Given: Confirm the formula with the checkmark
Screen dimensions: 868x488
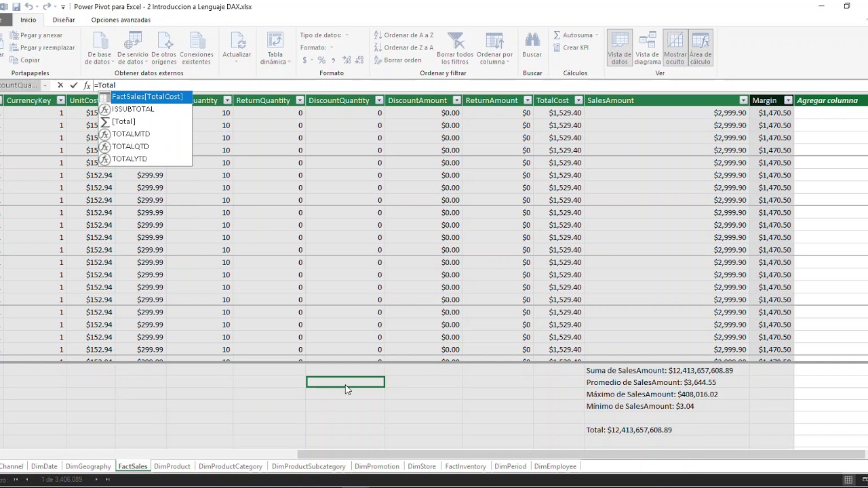Looking at the screenshot, I should (x=74, y=85).
